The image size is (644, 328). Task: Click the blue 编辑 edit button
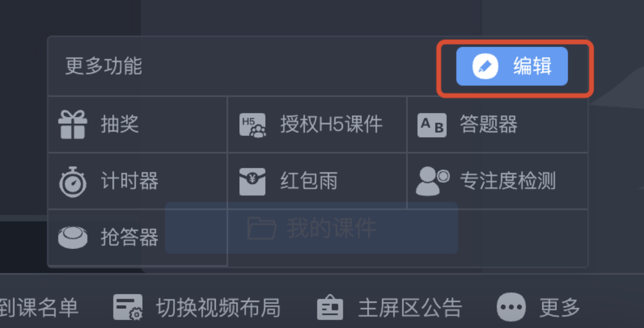512,66
